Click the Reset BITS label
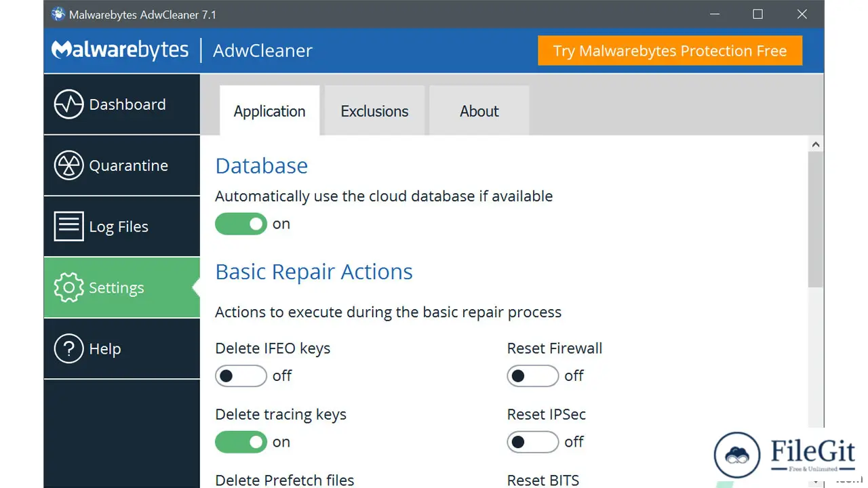 point(543,481)
